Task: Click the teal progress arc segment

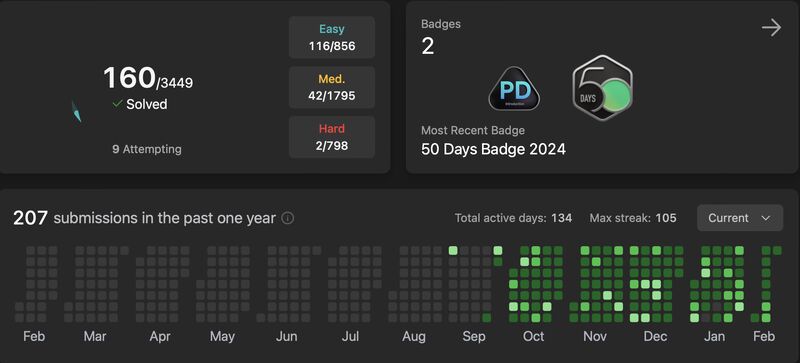Action: click(x=76, y=111)
